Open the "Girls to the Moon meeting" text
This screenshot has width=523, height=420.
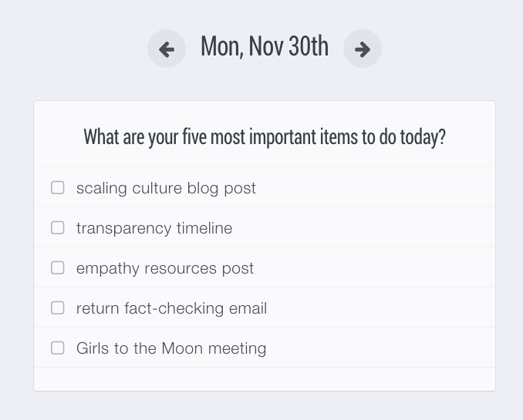click(x=171, y=348)
